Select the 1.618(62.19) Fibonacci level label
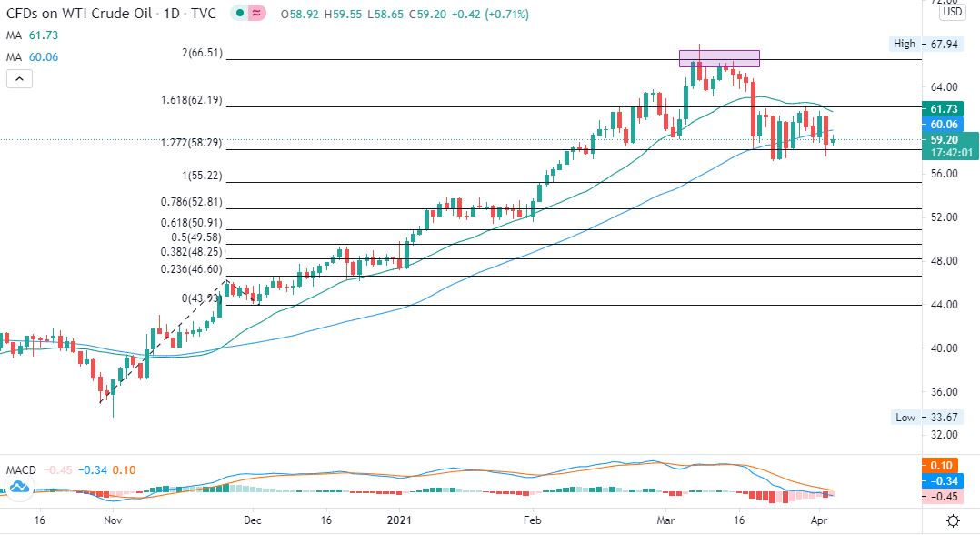This screenshot has width=980, height=535. [x=191, y=99]
